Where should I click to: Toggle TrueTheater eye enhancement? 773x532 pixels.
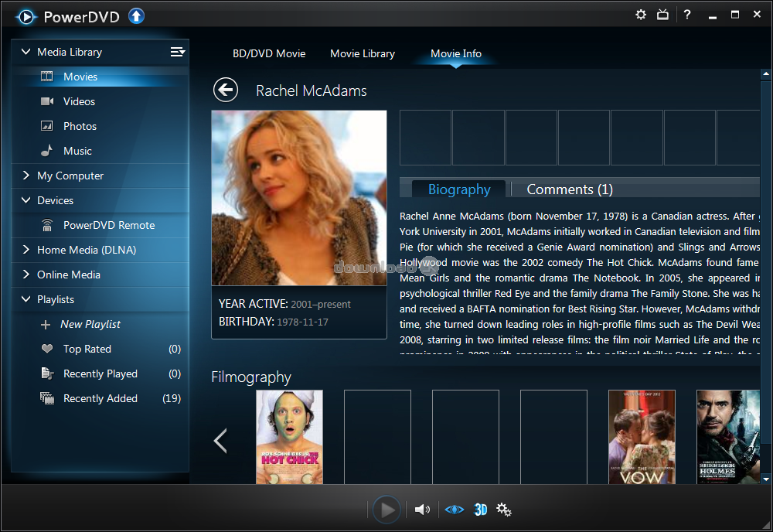click(454, 510)
